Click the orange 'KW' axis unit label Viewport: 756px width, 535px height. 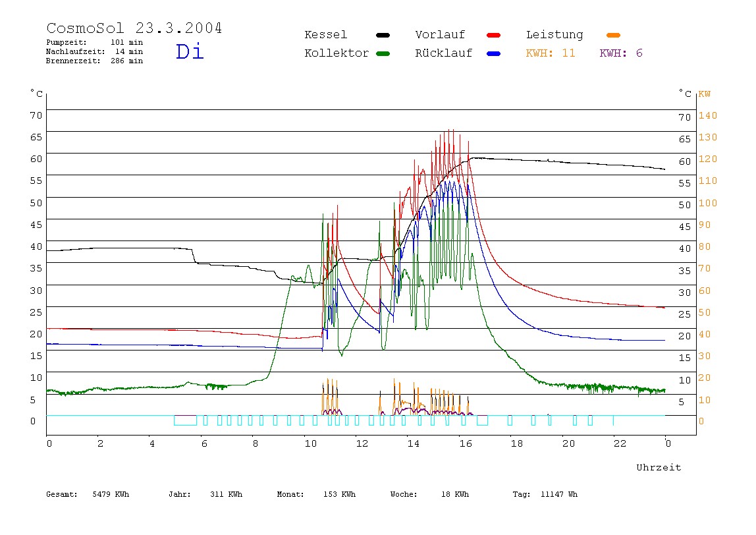pos(705,94)
